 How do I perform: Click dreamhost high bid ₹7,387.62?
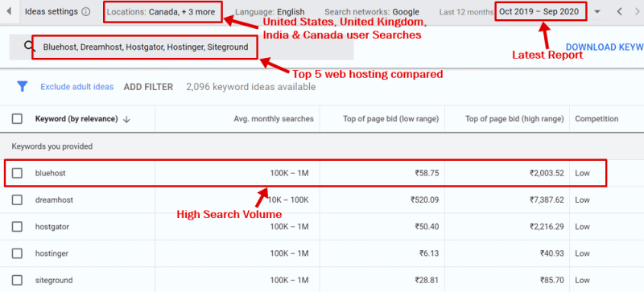click(547, 200)
